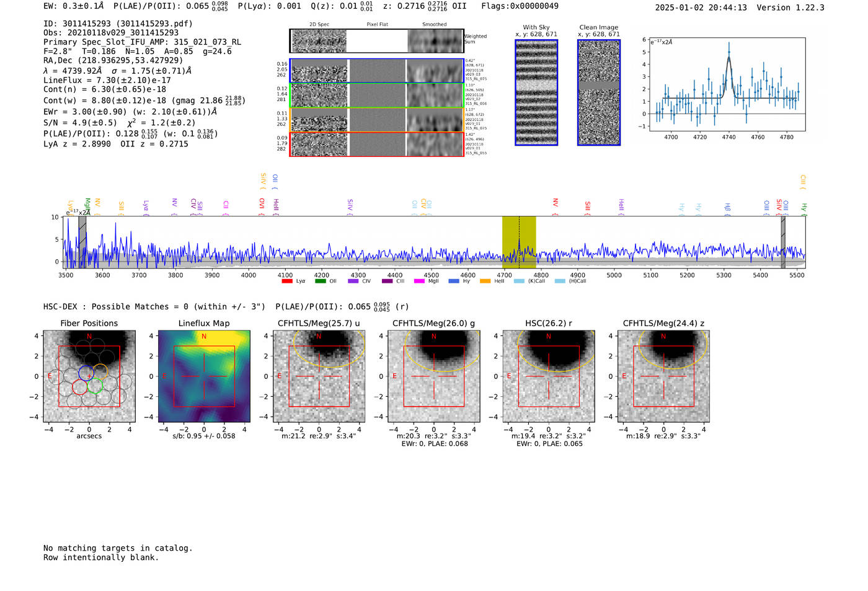Click the F=2.8" T=0.186 parameters line
This screenshot has height=591, width=868.
click(x=138, y=51)
